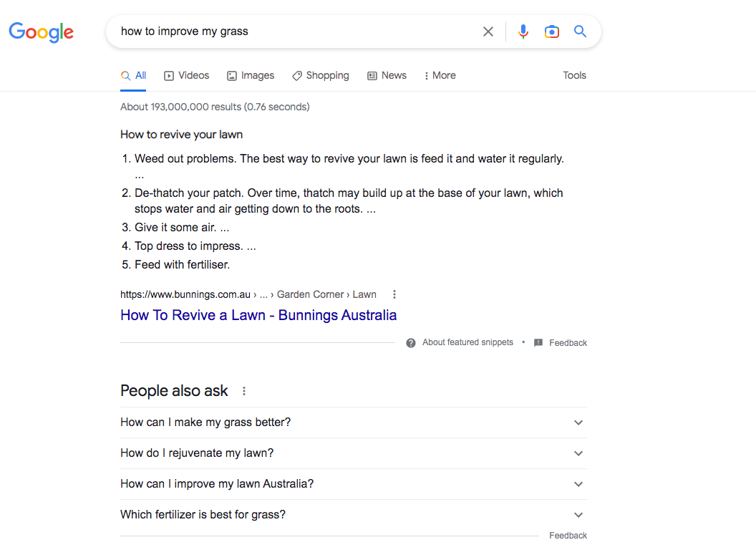Viewport: 756px width, 560px height.
Task: Switch to the Images tab
Action: click(x=251, y=75)
